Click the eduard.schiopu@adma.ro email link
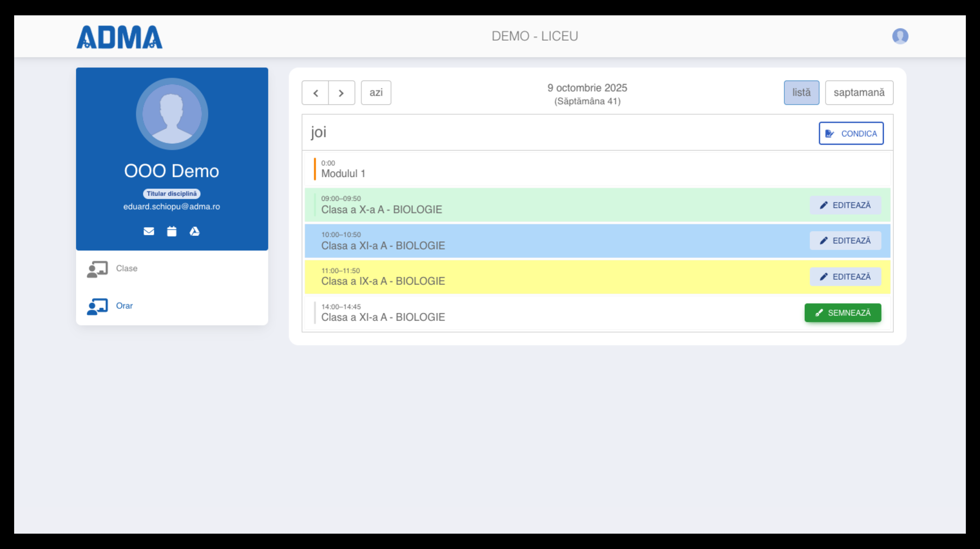Screen dimensions: 980x549 coord(172,207)
